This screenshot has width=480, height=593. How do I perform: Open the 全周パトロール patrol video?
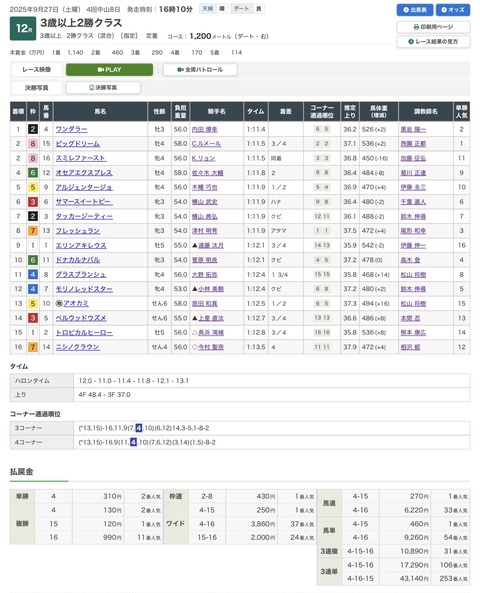(x=200, y=70)
